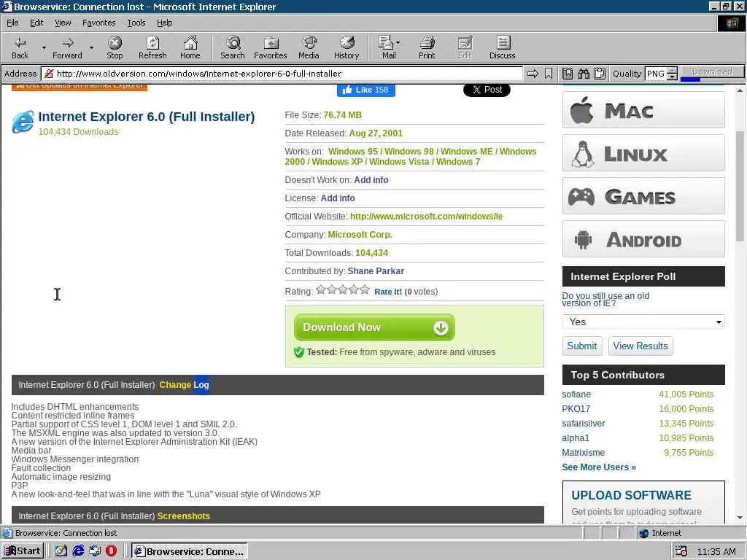Expand the Mail button dropdown arrow
Screen dimensions: 747x560
tap(398, 43)
